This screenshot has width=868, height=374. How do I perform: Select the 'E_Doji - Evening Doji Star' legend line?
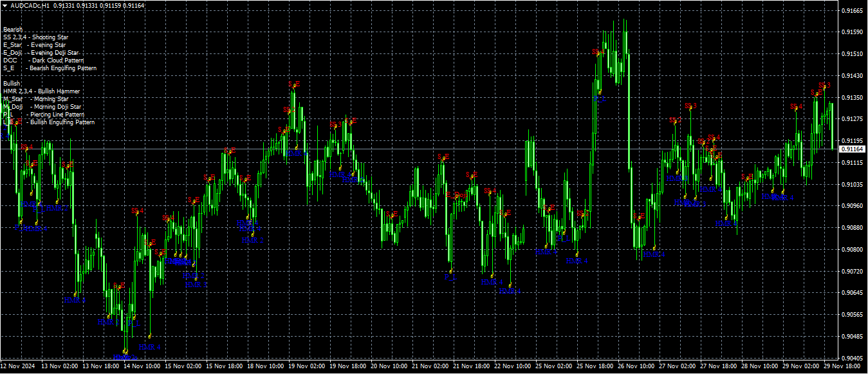pos(41,53)
